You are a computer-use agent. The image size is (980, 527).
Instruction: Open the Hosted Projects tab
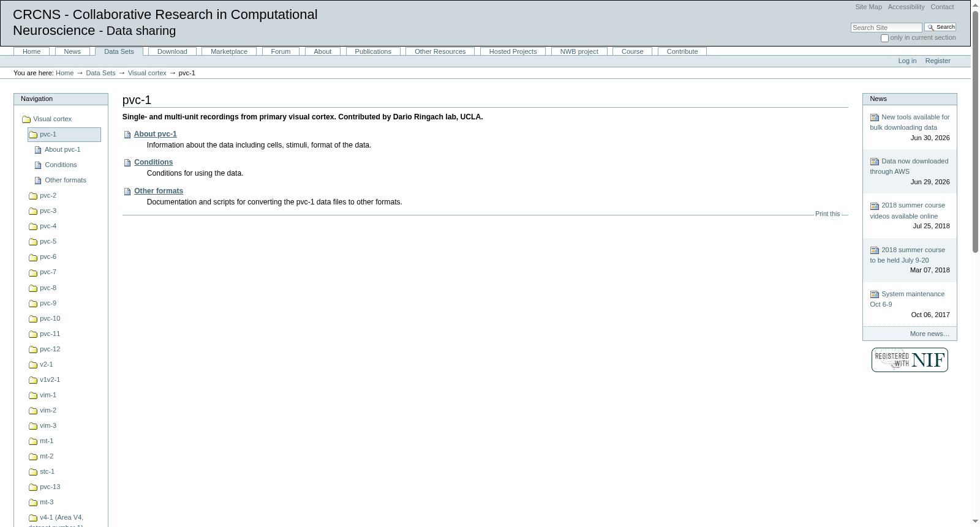pyautogui.click(x=513, y=51)
